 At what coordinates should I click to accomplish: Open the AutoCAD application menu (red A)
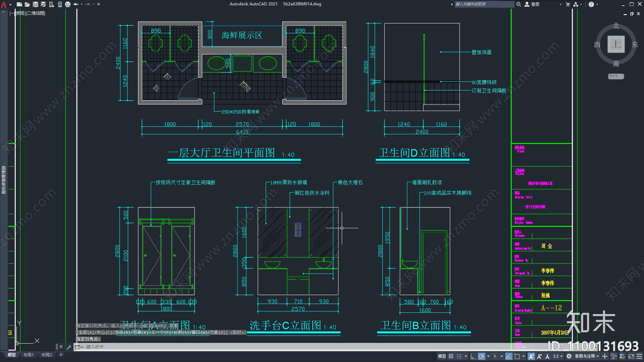tap(4, 4)
